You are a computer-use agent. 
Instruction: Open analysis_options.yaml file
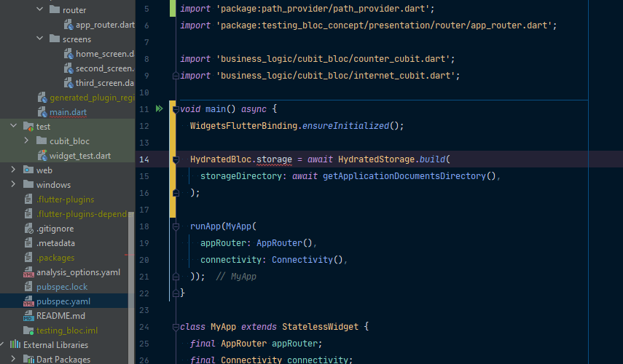(78, 272)
